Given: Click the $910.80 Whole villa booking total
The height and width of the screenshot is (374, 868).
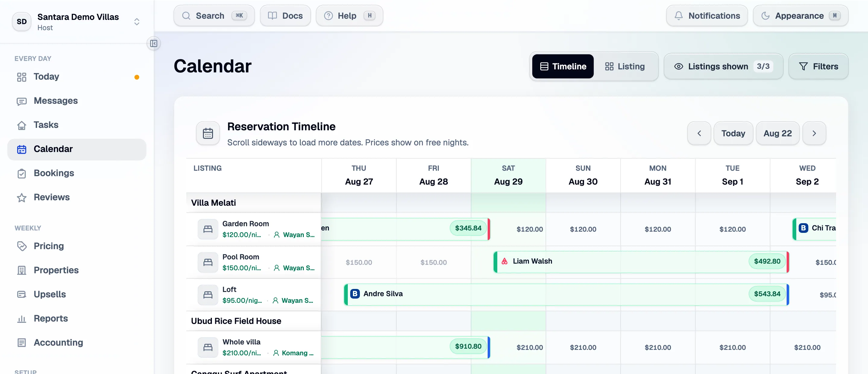Looking at the screenshot, I should [x=468, y=346].
